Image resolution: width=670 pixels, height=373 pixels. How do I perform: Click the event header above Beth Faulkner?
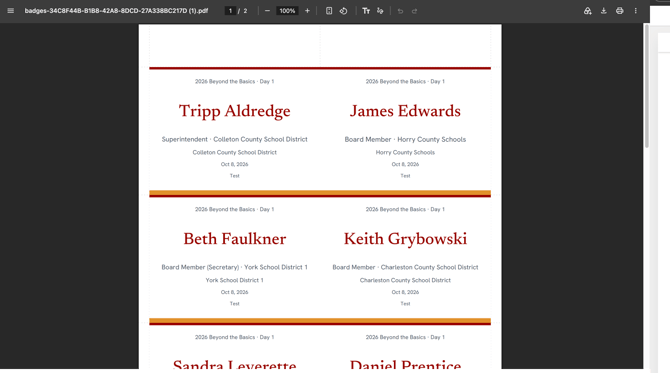pos(235,209)
